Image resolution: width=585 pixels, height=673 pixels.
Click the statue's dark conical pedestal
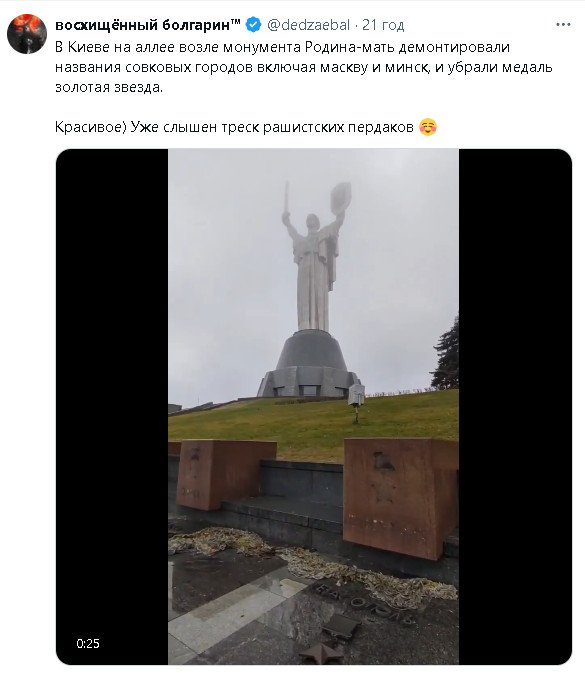[309, 363]
